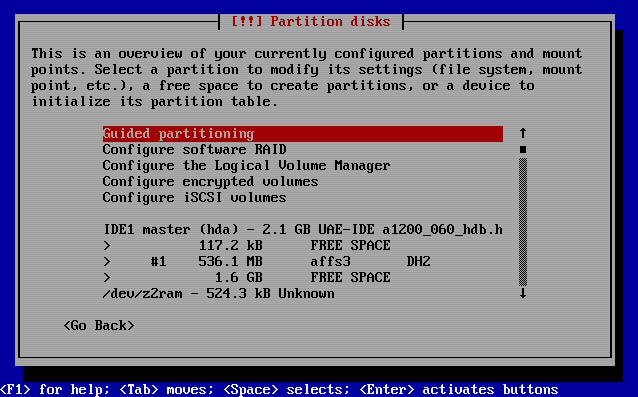The height and width of the screenshot is (397, 638).
Task: Click the chevron before 1.6 GB row
Action: [107, 277]
